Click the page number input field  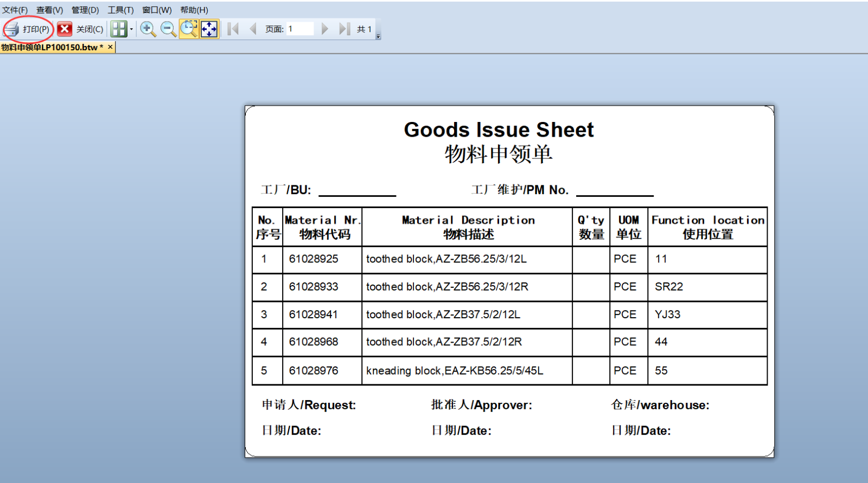pos(299,29)
